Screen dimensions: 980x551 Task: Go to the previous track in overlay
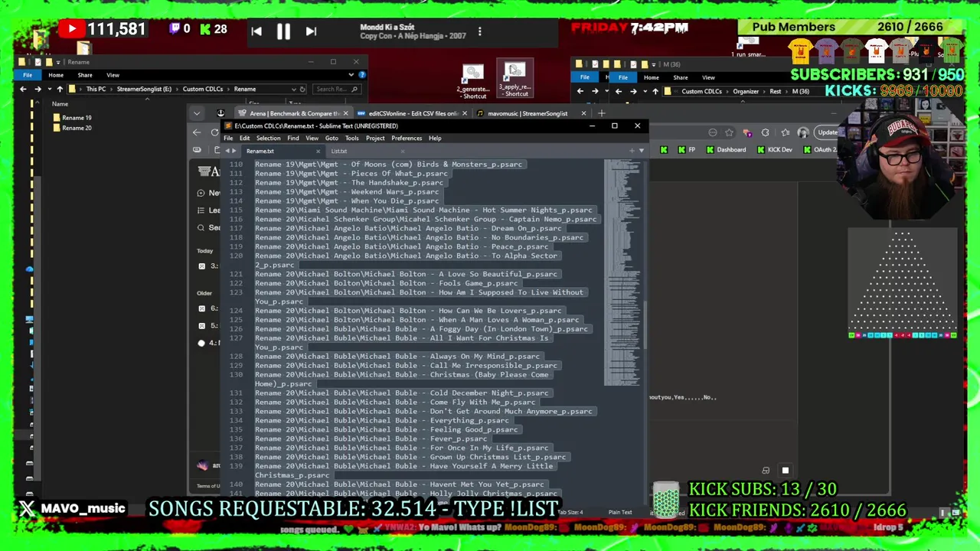tap(256, 31)
